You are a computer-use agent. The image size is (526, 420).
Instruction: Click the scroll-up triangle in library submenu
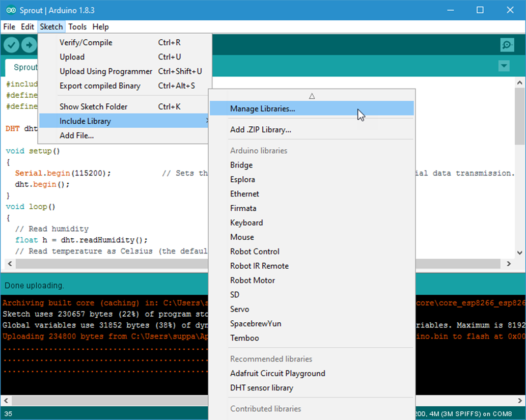312,96
